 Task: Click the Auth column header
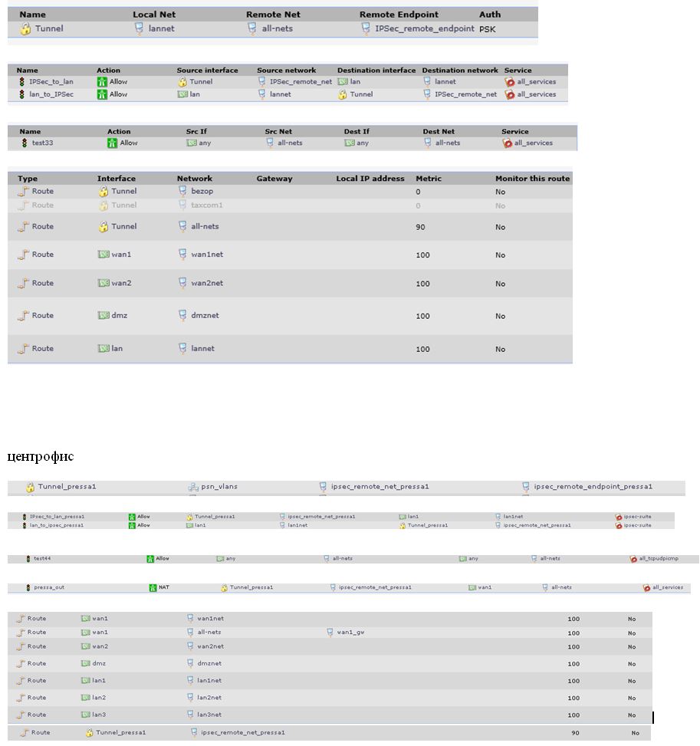[490, 15]
